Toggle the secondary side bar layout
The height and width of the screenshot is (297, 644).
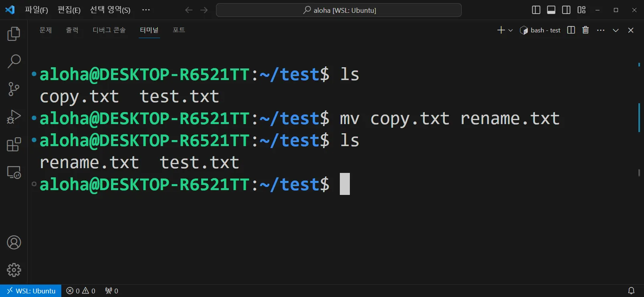[566, 10]
